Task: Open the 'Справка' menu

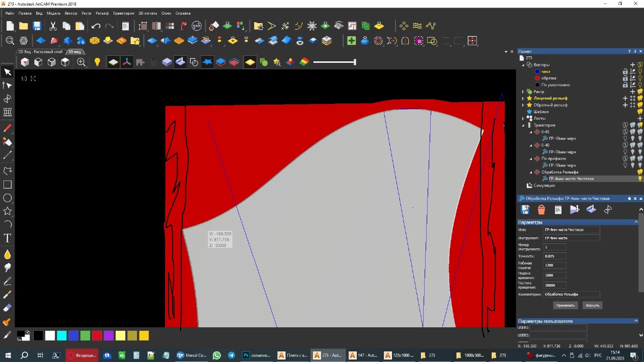Action: (x=183, y=13)
